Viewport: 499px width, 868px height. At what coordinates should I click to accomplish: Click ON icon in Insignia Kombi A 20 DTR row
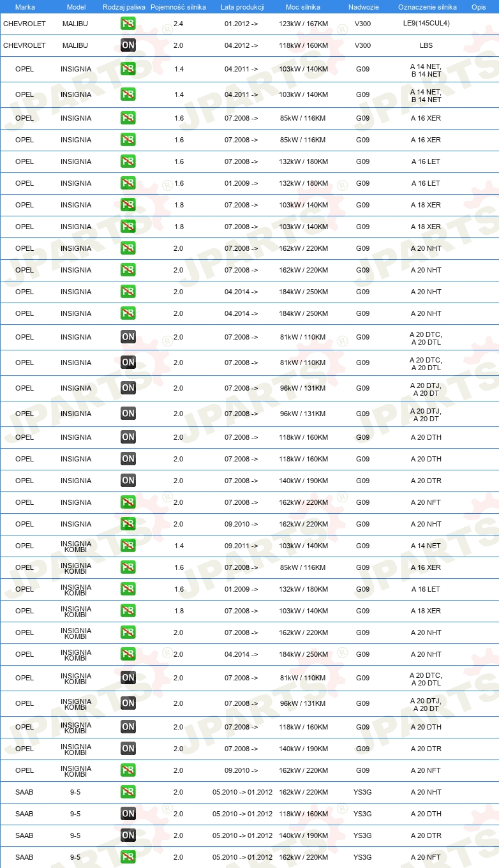(128, 749)
